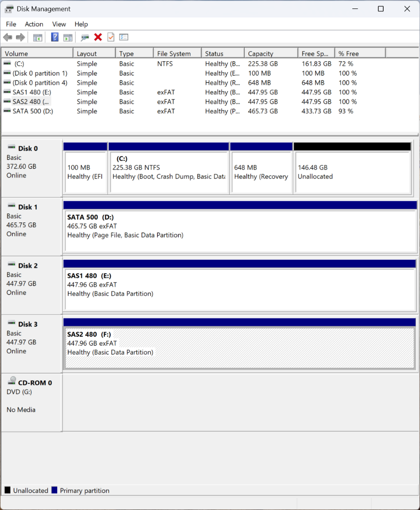Select the 146.48 GB Unallocated block
This screenshot has height=510, width=420.
pyautogui.click(x=352, y=168)
